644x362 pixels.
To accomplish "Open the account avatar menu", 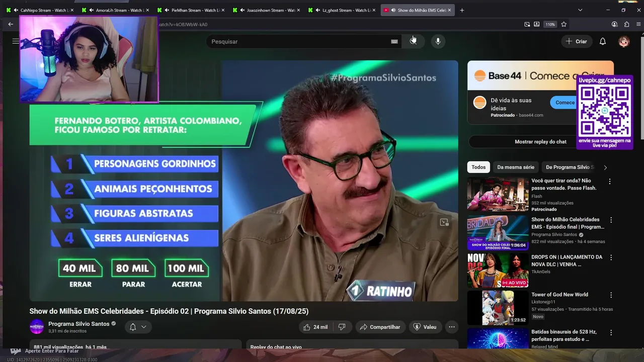I will [624, 41].
